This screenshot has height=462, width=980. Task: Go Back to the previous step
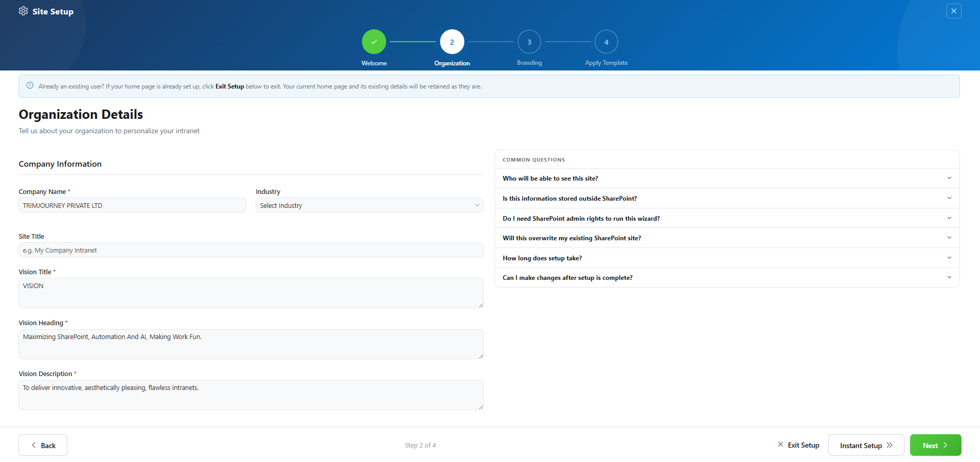pos(43,445)
